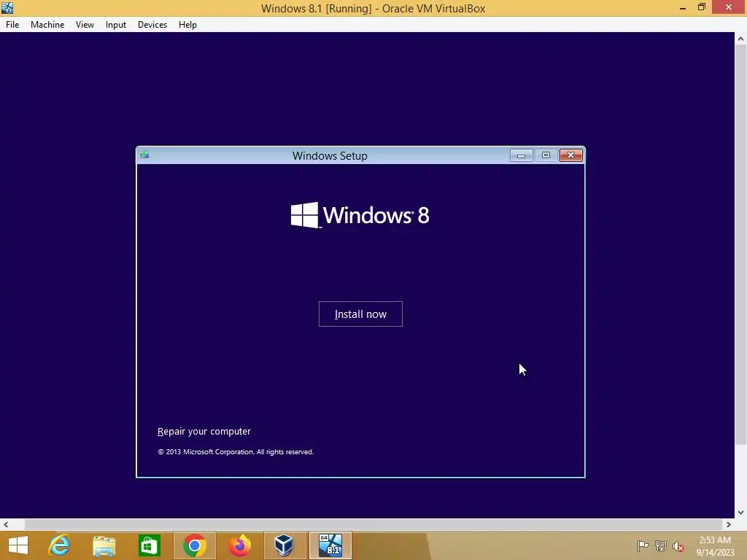Click the horizontal scrollbar left arrow

point(6,525)
